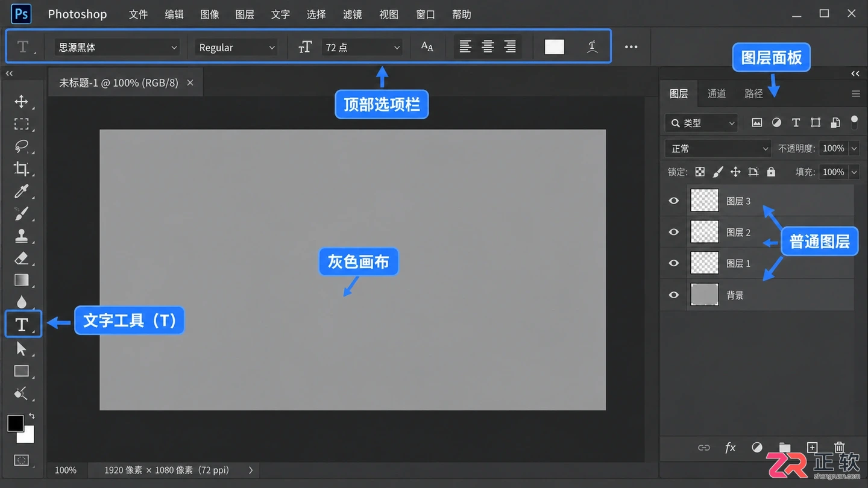868x488 pixels.
Task: Click the 图层 3 layer thumbnail
Action: [x=705, y=201]
